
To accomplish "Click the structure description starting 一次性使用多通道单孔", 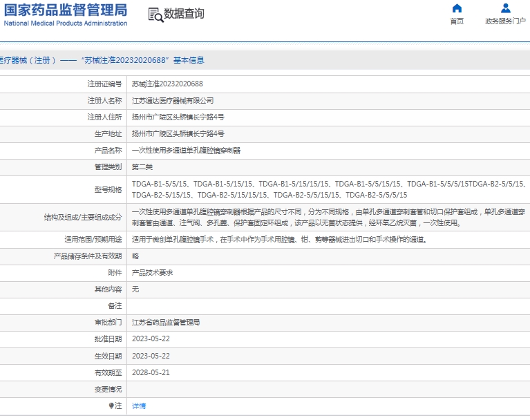I will coord(328,218).
